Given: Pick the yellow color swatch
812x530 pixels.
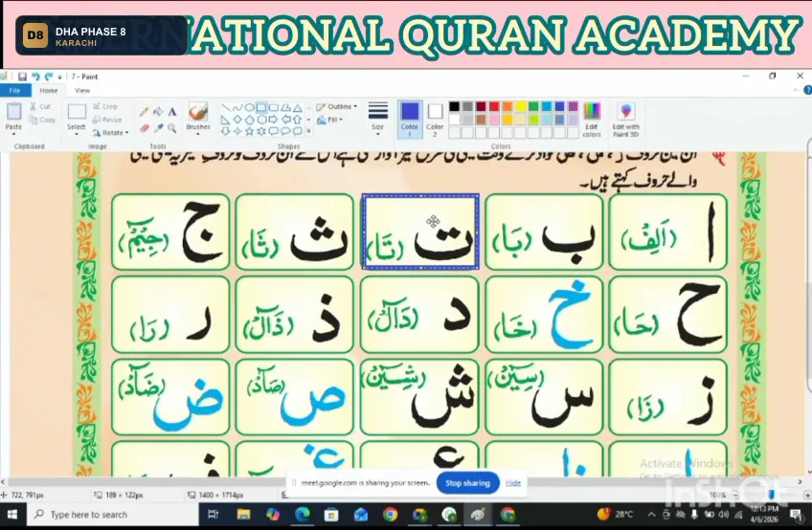Looking at the screenshot, I should click(521, 106).
